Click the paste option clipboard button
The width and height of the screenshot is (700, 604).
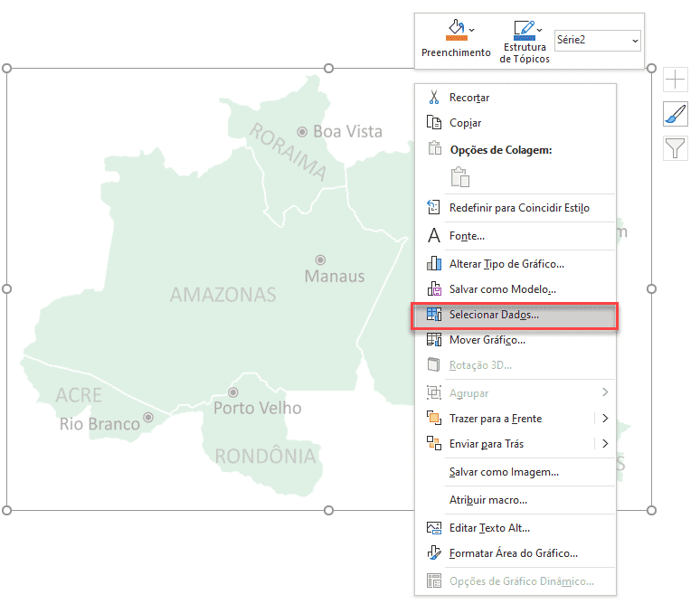(459, 177)
